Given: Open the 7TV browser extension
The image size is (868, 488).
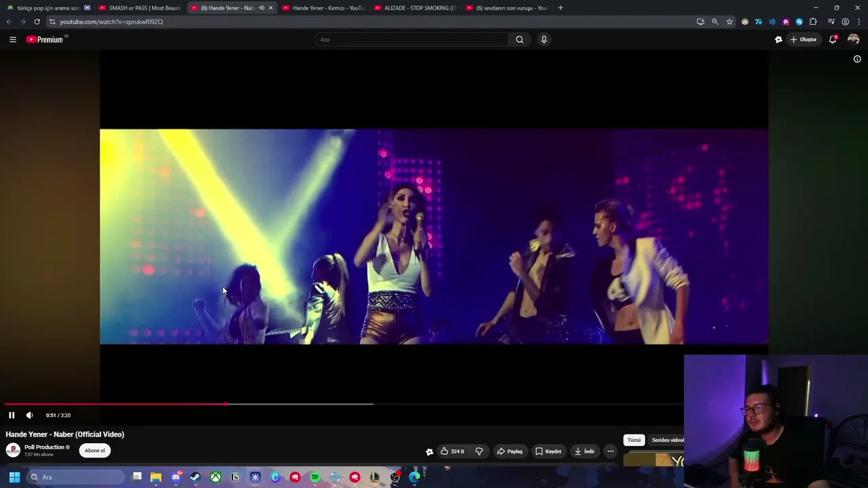Looking at the screenshot, I should click(758, 22).
